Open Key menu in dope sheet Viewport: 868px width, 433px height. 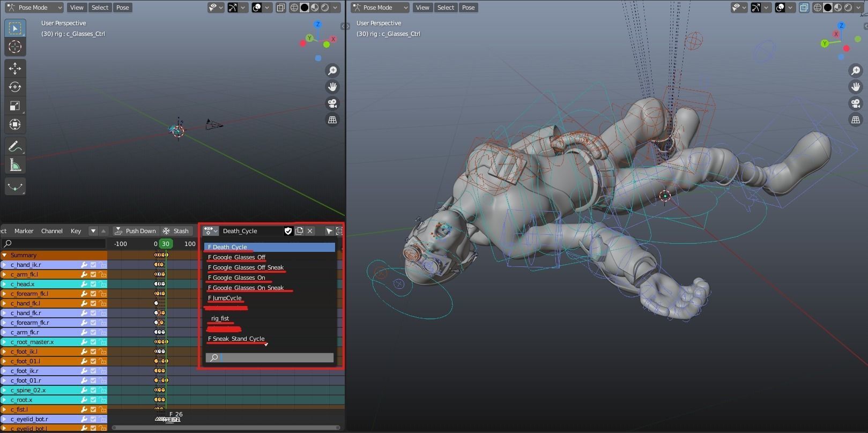[x=76, y=231]
